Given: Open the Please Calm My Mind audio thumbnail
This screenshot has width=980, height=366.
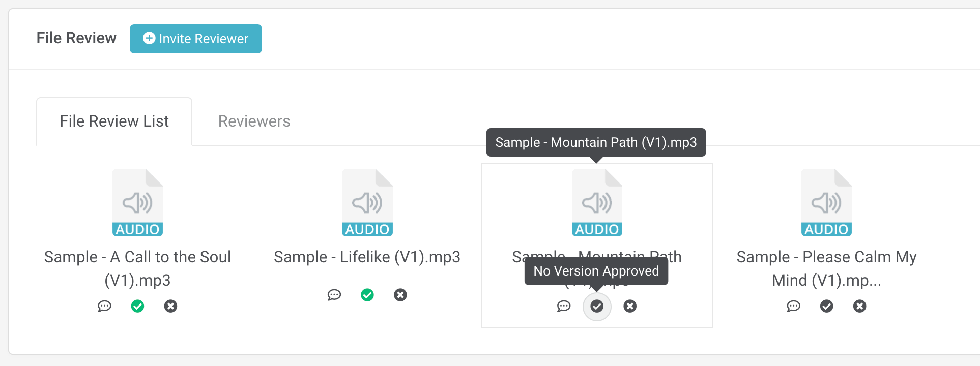Looking at the screenshot, I should click(826, 203).
